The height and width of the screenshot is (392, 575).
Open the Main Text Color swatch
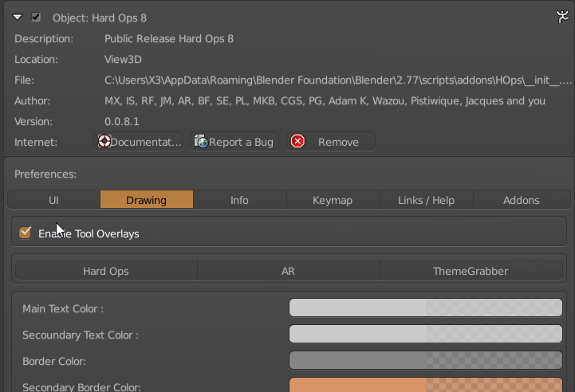[425, 308]
